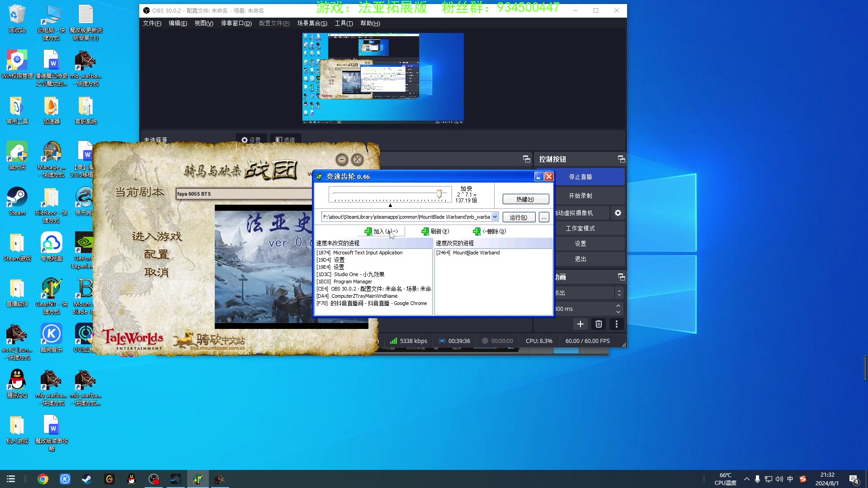Open the Recycle Bin desktop icon
Screen dimensions: 868x488
[17, 19]
